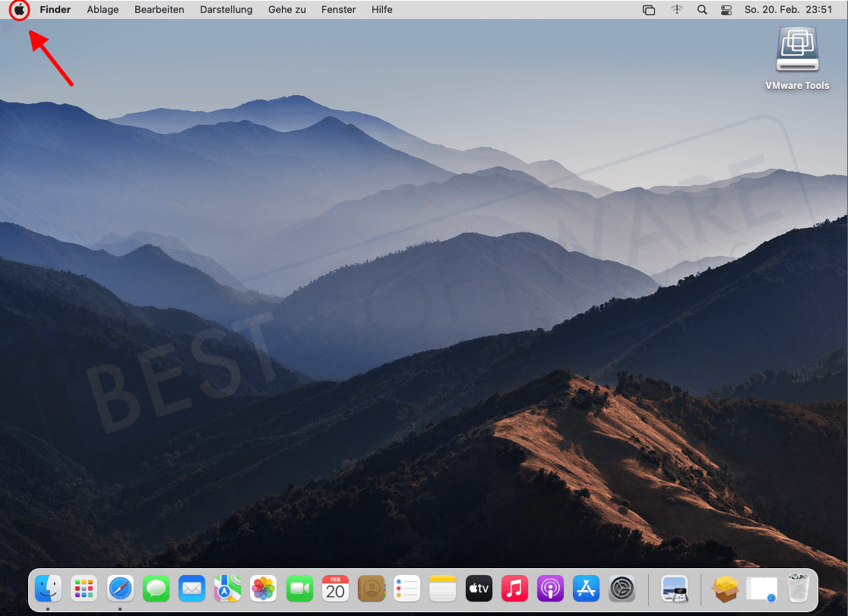The width and height of the screenshot is (848, 616).
Task: Open System Preferences from the Dock
Action: [622, 589]
